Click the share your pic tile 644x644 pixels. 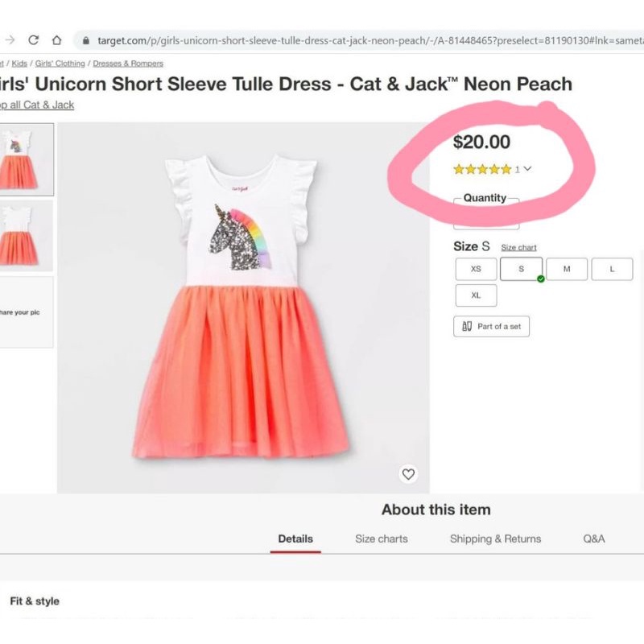pyautogui.click(x=27, y=312)
